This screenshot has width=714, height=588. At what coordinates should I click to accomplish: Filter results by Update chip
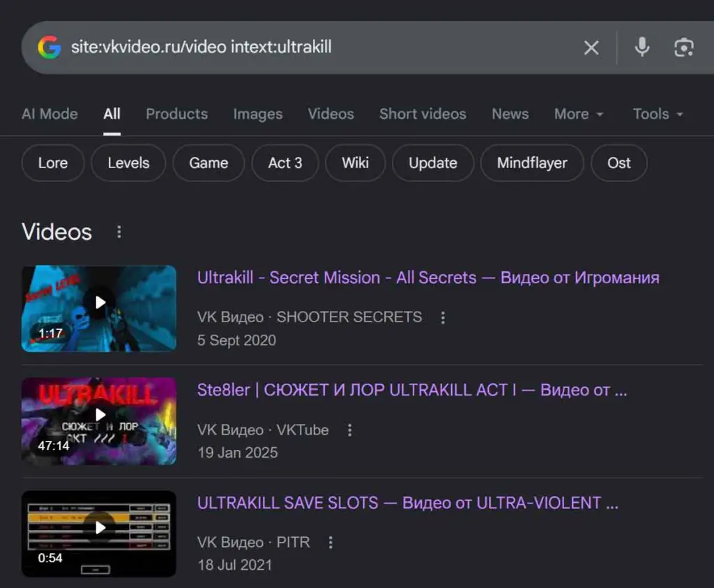tap(433, 163)
